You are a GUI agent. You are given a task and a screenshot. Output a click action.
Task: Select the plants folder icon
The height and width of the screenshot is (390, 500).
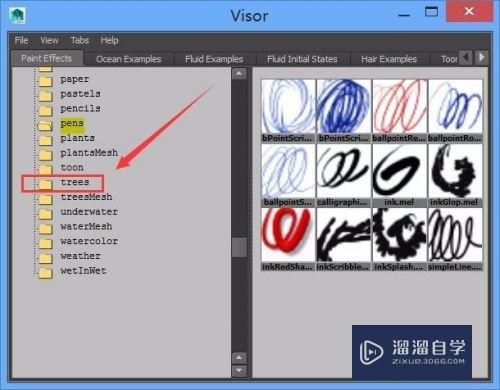[x=45, y=139]
